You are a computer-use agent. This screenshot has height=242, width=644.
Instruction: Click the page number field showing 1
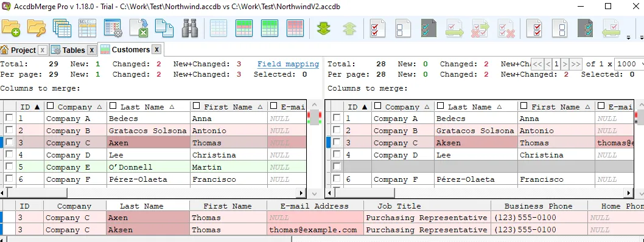click(556, 64)
